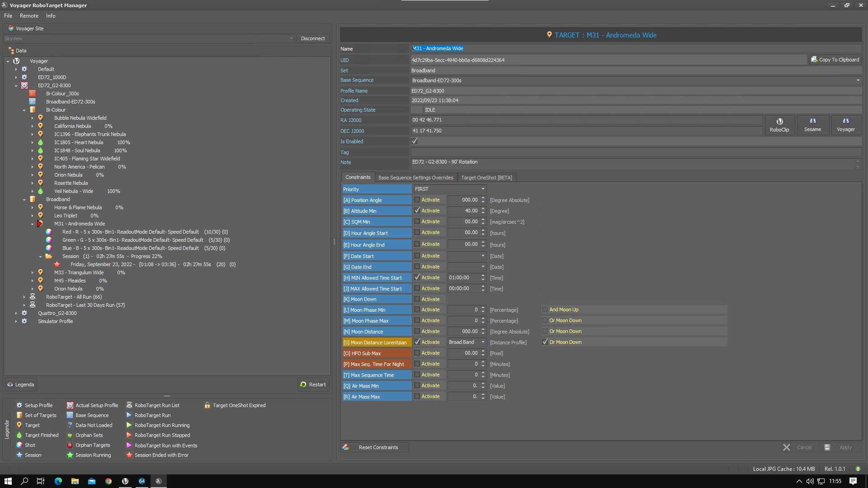Click the Name input field

coord(636,48)
